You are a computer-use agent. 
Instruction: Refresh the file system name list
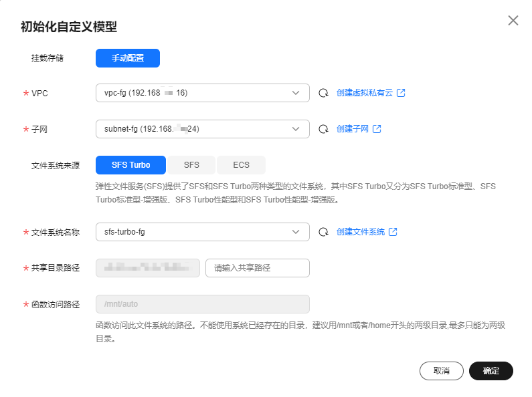point(323,232)
